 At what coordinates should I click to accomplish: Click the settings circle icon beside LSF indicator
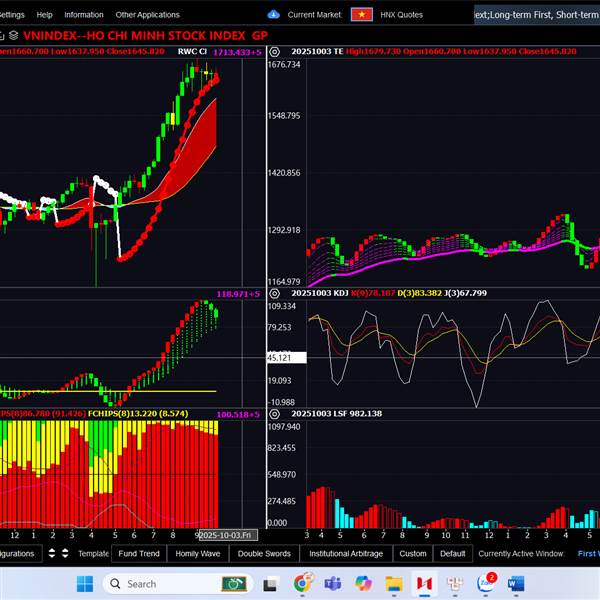277,413
